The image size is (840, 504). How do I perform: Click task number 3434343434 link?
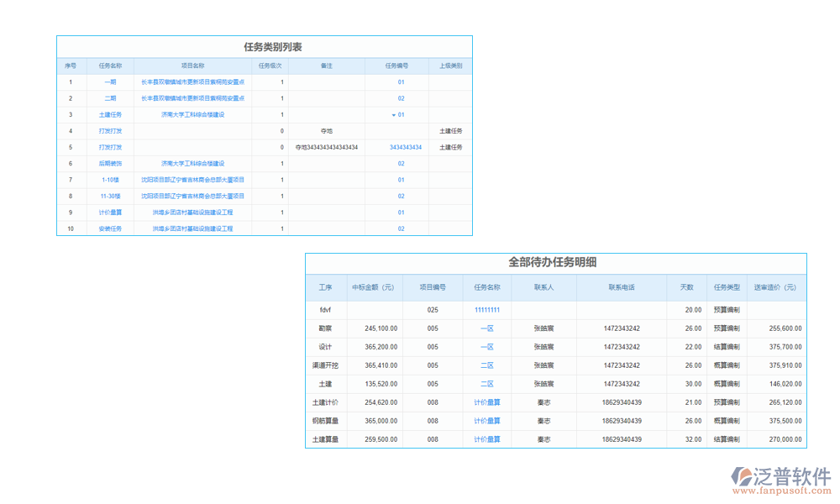click(x=406, y=148)
